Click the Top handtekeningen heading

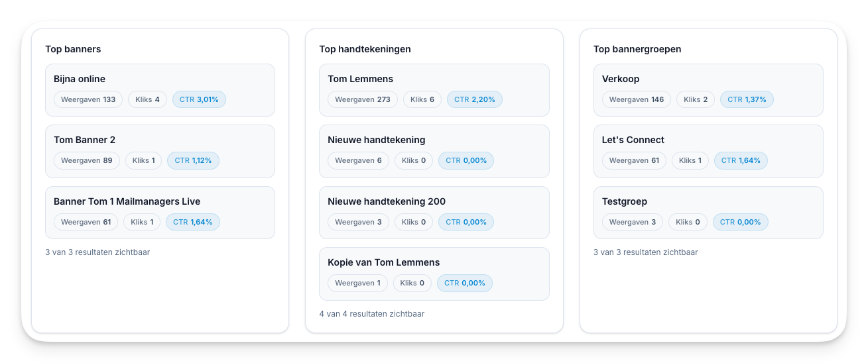tap(365, 49)
